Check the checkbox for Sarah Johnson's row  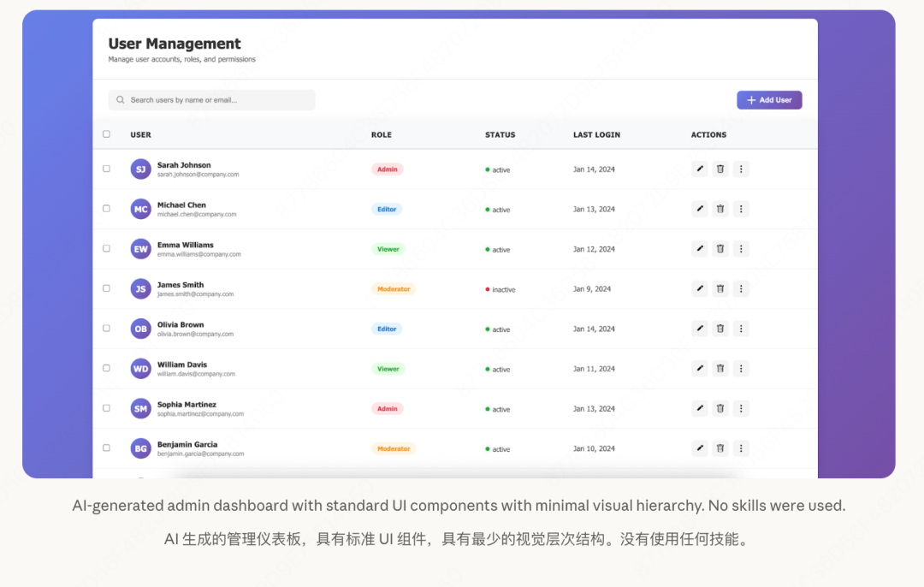(106, 169)
